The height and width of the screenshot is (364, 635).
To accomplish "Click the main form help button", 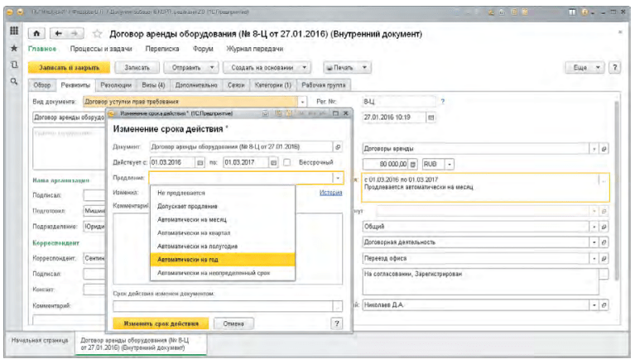I will (615, 68).
